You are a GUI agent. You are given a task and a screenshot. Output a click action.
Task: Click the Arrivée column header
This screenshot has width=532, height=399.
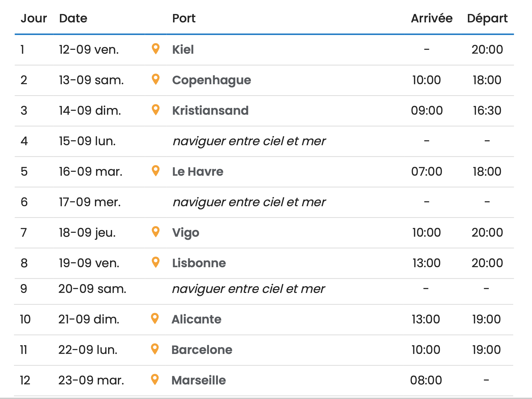431,18
